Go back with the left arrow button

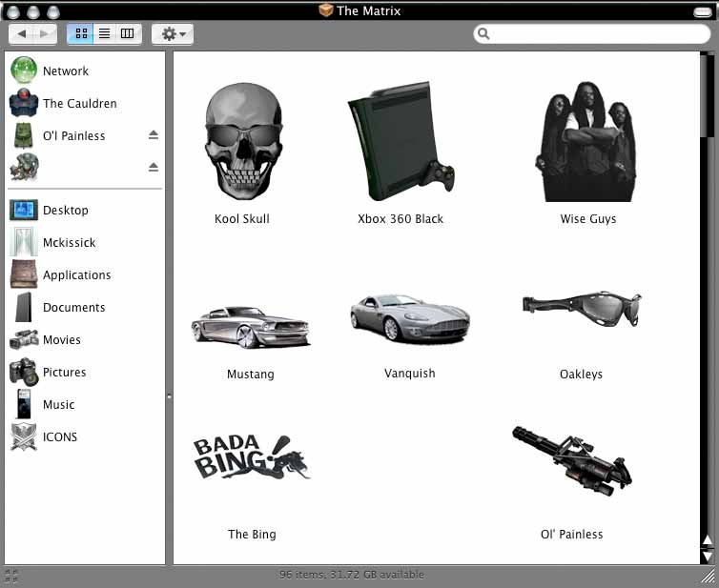21,33
